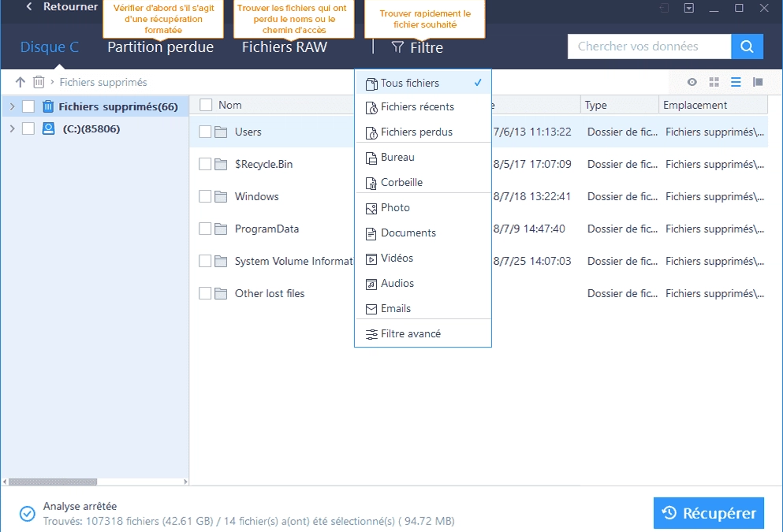Click the trash delete icon in breadcrumb bar

click(x=39, y=82)
